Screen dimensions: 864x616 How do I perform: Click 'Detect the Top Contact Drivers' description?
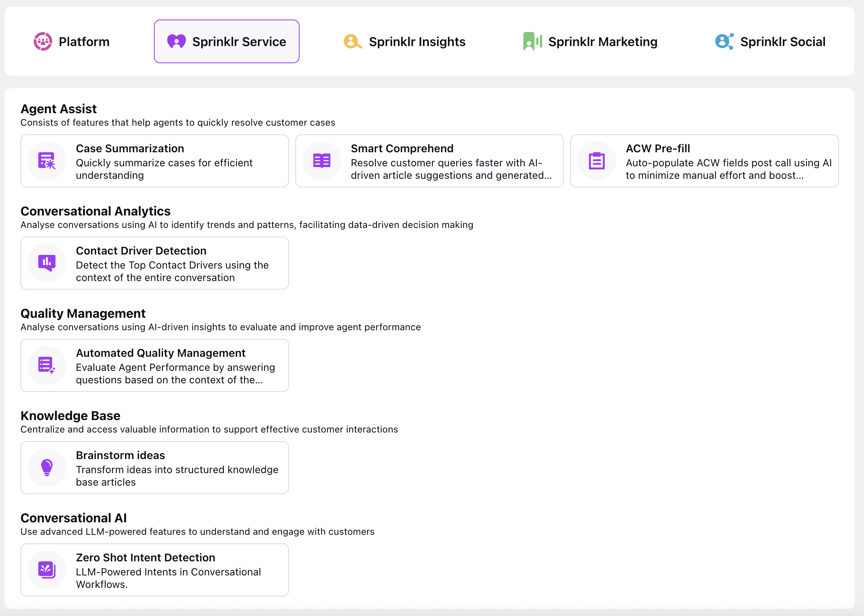(x=172, y=271)
